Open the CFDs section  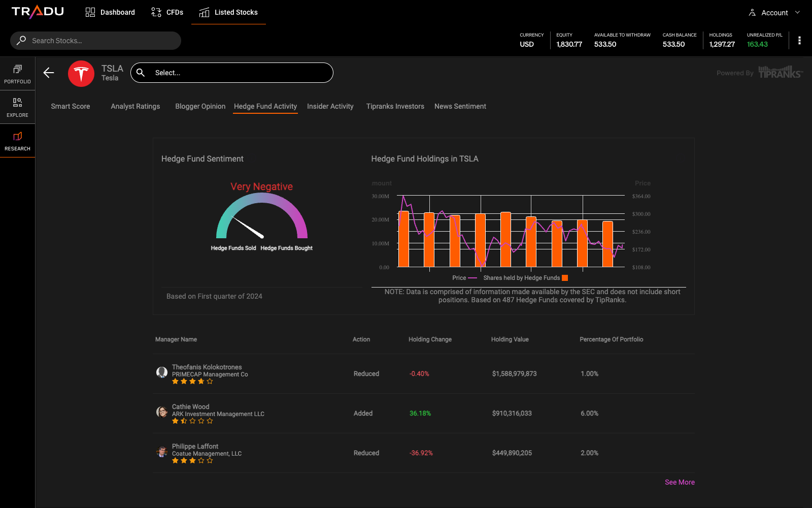[x=167, y=12]
